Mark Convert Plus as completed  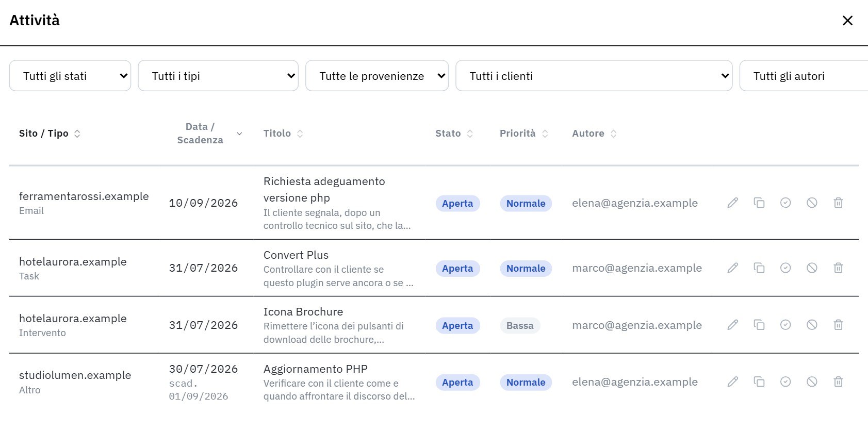point(785,268)
